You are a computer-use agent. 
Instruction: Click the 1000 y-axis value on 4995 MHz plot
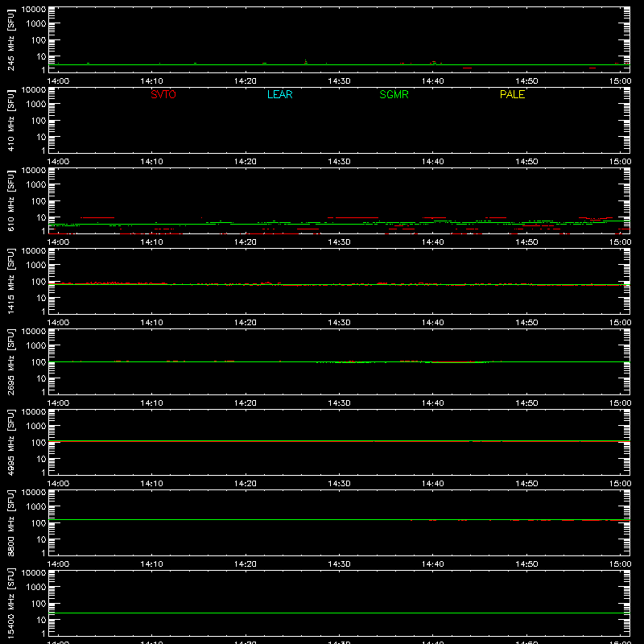(36, 427)
